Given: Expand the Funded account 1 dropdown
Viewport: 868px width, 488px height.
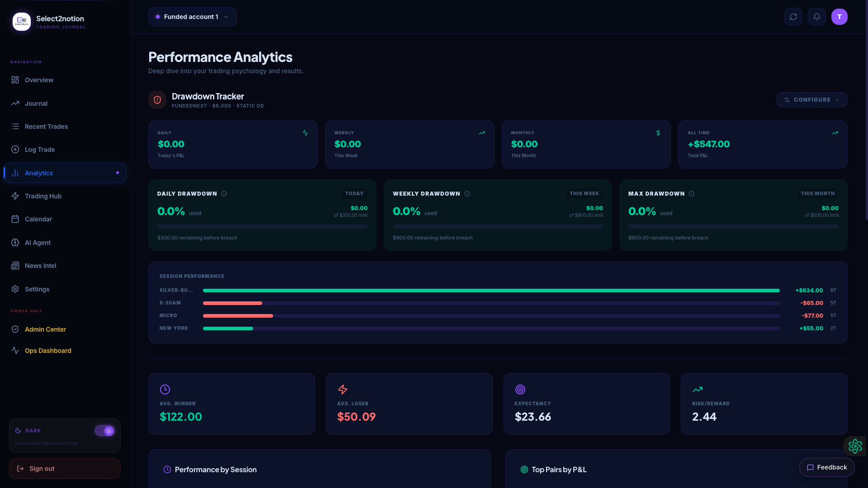Looking at the screenshot, I should click(193, 17).
